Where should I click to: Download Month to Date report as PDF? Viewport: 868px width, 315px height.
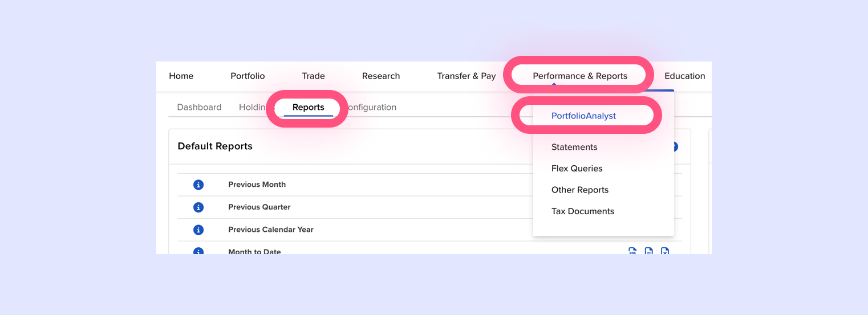(x=632, y=251)
